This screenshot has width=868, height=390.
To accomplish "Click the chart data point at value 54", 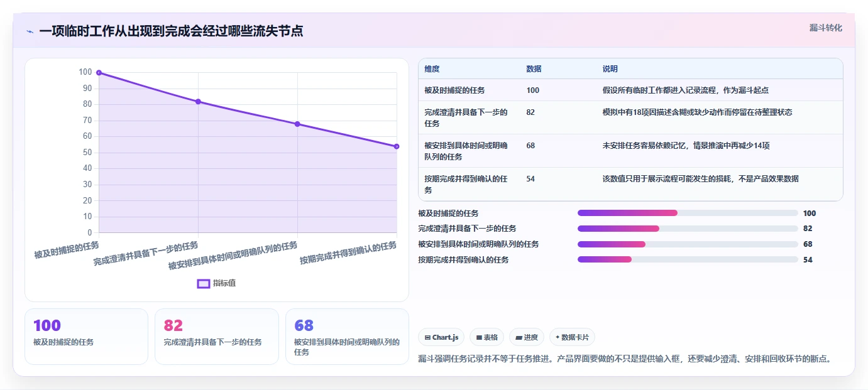I will (x=397, y=146).
